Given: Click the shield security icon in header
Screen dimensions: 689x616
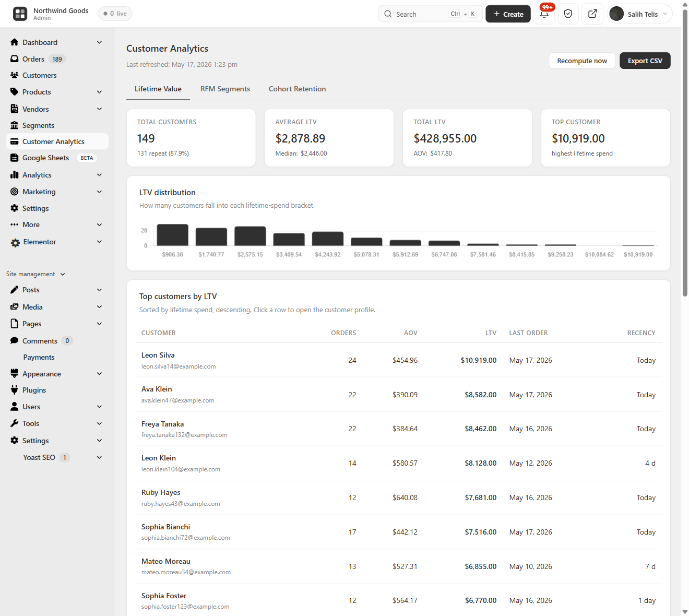Looking at the screenshot, I should (568, 14).
